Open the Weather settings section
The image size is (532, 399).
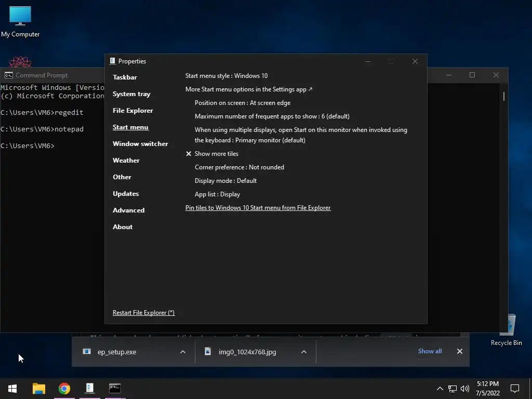click(126, 161)
